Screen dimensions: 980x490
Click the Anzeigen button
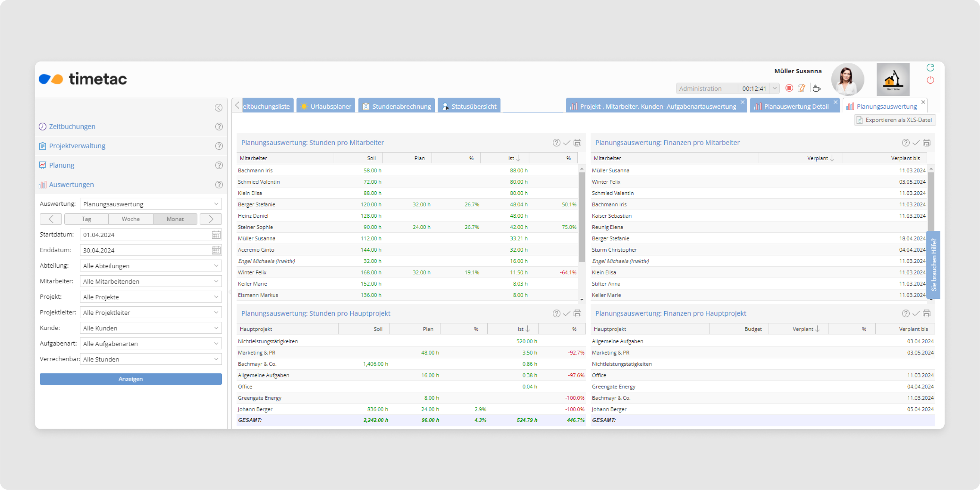(130, 379)
